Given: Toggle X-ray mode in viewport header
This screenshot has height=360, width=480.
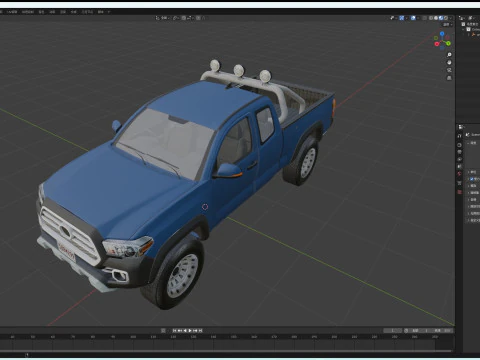Looking at the screenshot, I should (x=424, y=18).
